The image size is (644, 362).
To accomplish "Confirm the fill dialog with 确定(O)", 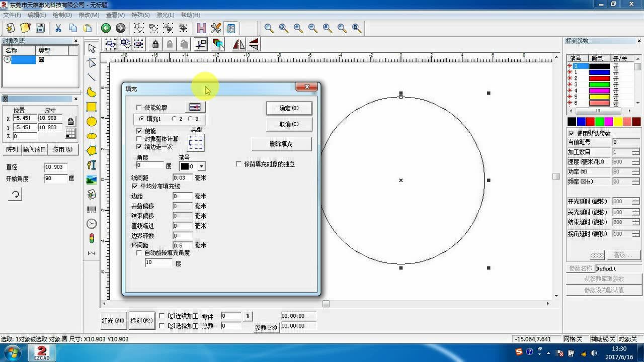I will pyautogui.click(x=289, y=108).
